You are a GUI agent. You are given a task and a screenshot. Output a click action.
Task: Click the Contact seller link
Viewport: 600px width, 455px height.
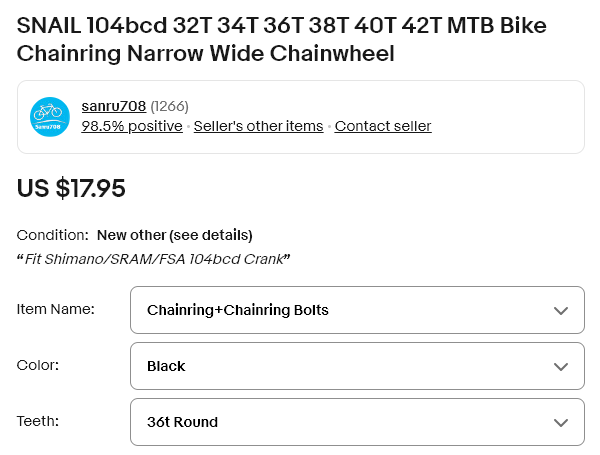point(383,126)
